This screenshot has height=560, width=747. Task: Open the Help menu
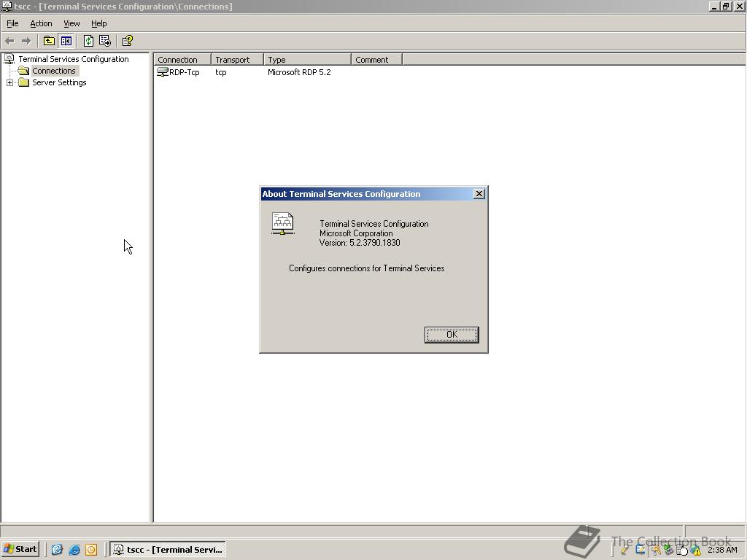tap(98, 23)
